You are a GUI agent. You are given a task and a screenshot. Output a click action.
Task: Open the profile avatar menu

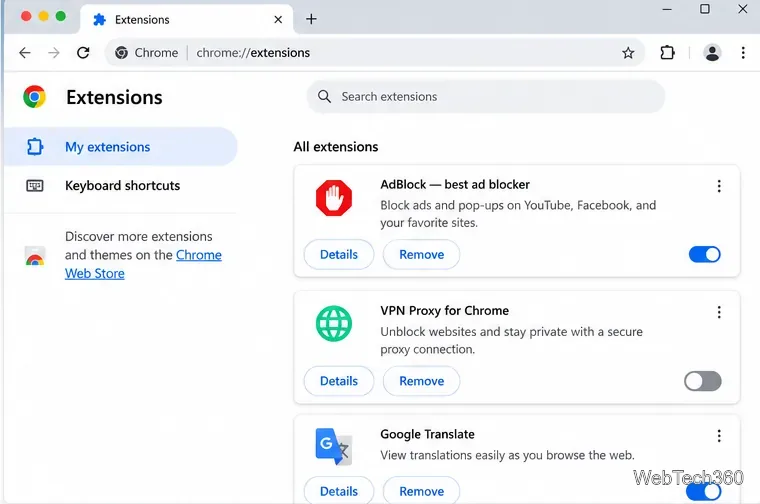point(712,53)
